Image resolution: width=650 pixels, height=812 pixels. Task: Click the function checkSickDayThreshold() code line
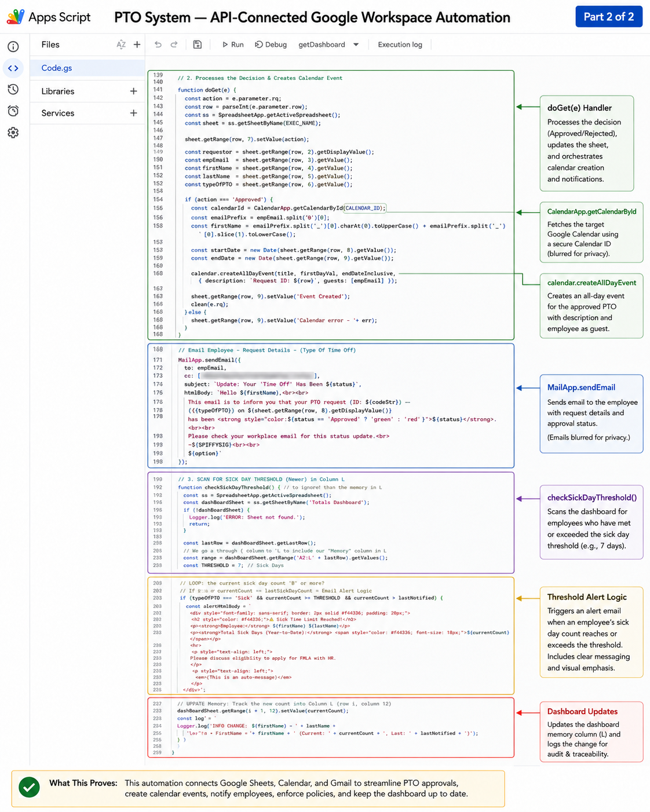point(279,487)
